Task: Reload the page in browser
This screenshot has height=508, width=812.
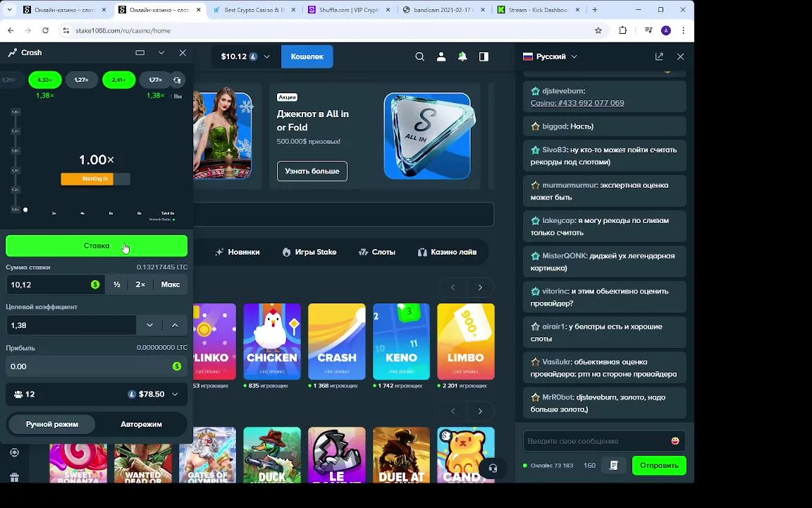Action: (46, 30)
